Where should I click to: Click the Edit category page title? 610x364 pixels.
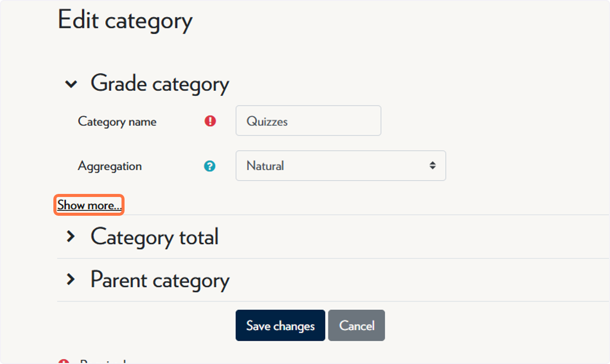click(x=125, y=21)
